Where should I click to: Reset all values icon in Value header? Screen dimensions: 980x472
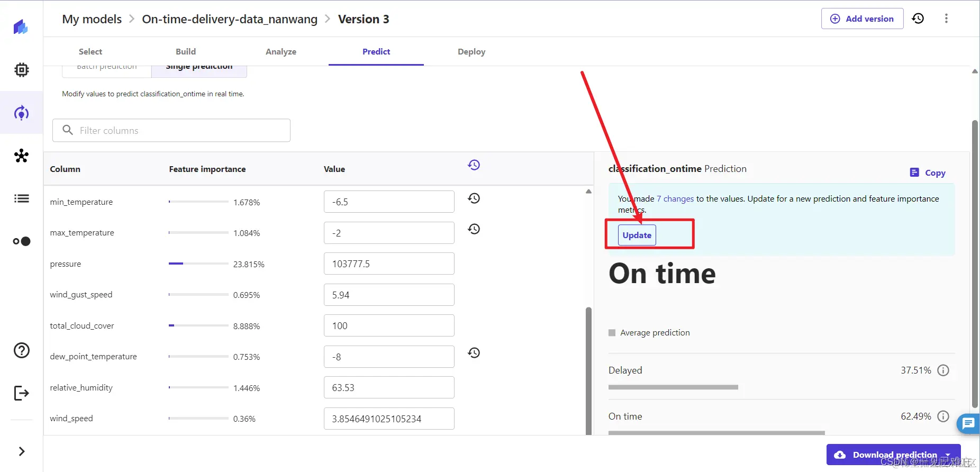click(x=474, y=165)
